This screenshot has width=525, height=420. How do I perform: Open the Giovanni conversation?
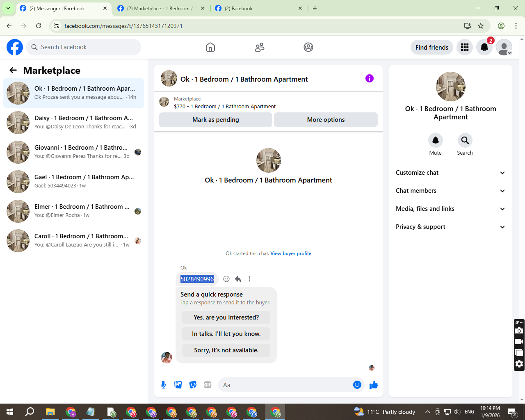point(74,152)
